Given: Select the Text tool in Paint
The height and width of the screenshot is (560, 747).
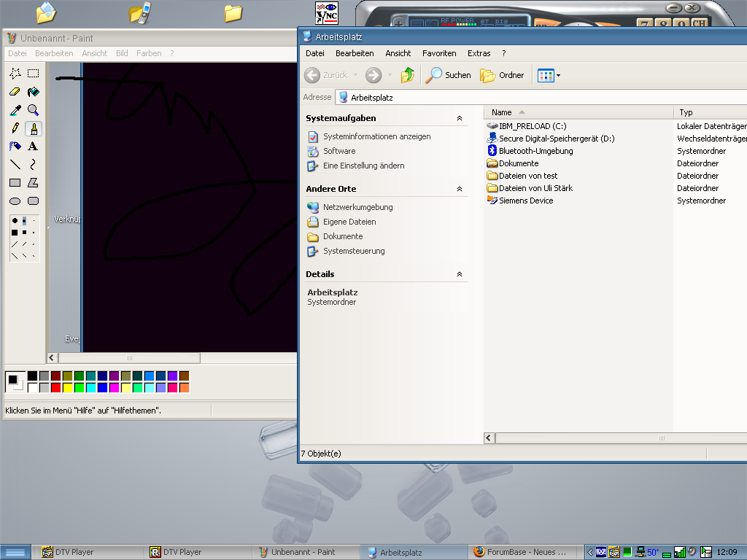Looking at the screenshot, I should 34,146.
